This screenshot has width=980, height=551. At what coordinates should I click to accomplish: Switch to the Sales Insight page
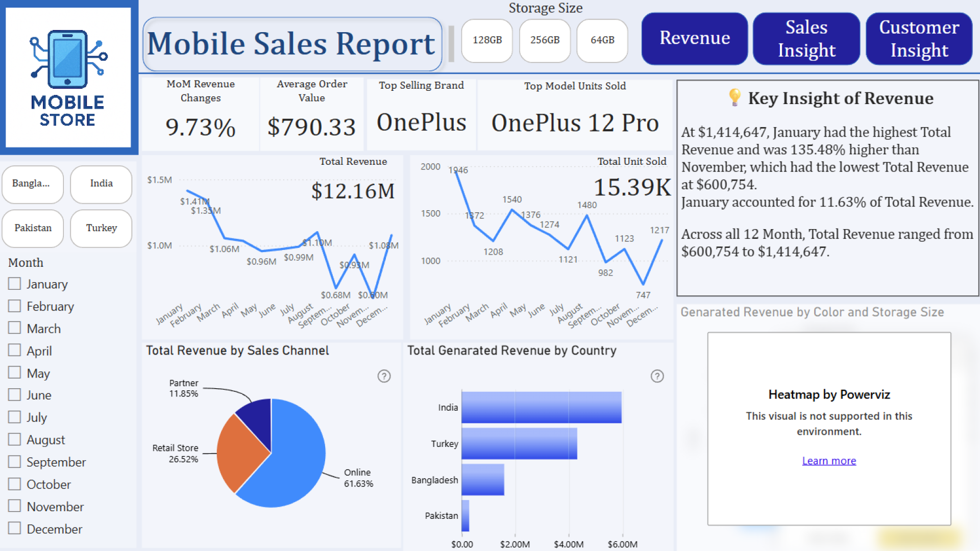[x=806, y=39]
